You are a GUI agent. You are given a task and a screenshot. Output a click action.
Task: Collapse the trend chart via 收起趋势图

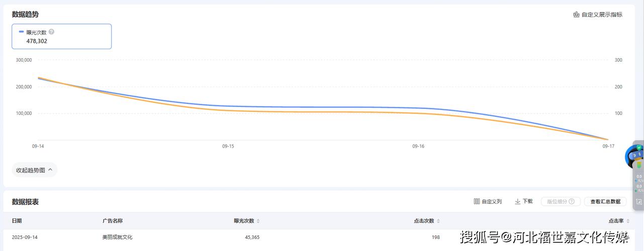tap(34, 170)
